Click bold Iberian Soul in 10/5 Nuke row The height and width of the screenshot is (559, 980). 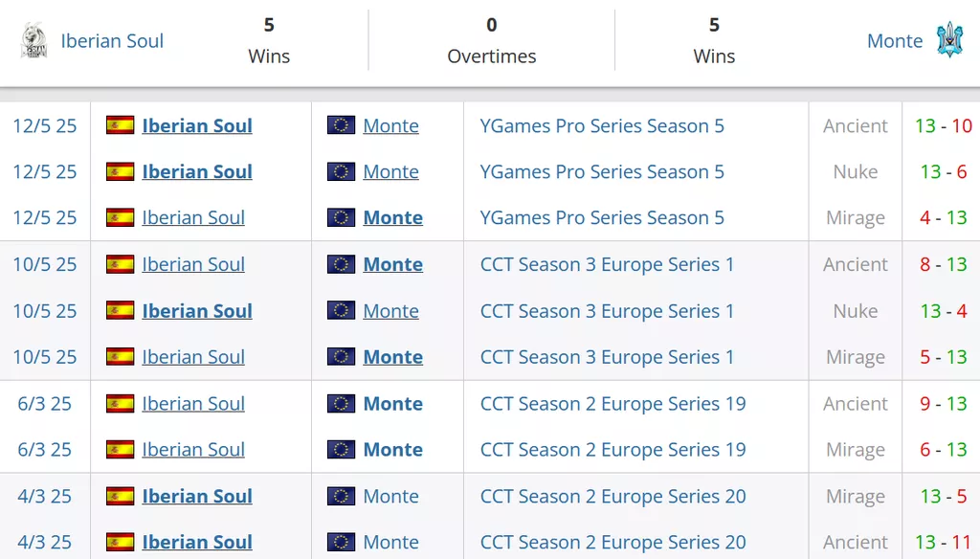[x=197, y=311]
